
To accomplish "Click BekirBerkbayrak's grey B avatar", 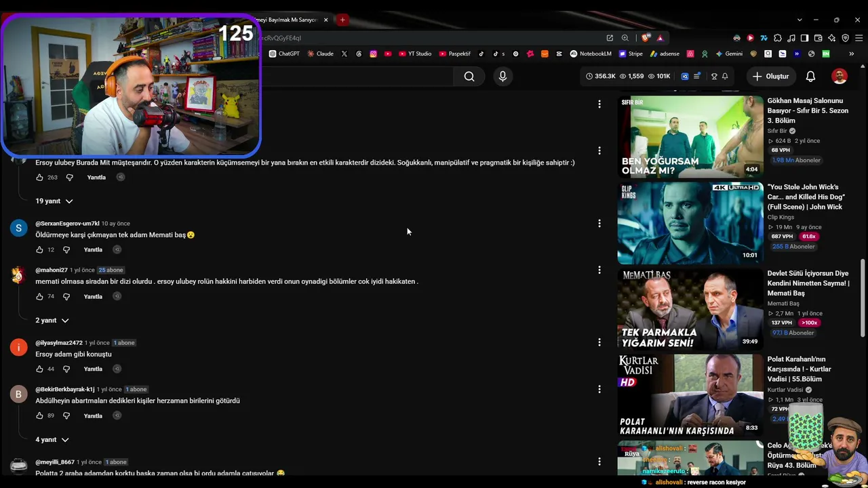I will point(18,394).
